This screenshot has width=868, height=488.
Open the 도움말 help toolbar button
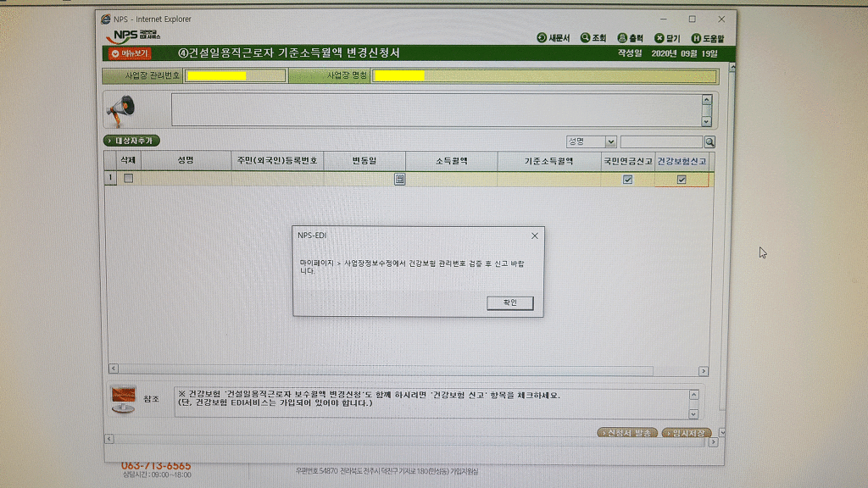(x=708, y=38)
